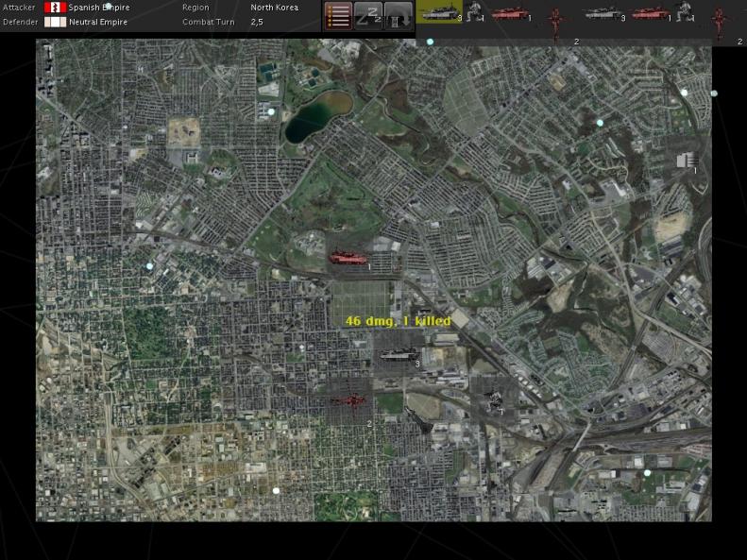
Task: Open the combat log list button
Action: pyautogui.click(x=339, y=15)
